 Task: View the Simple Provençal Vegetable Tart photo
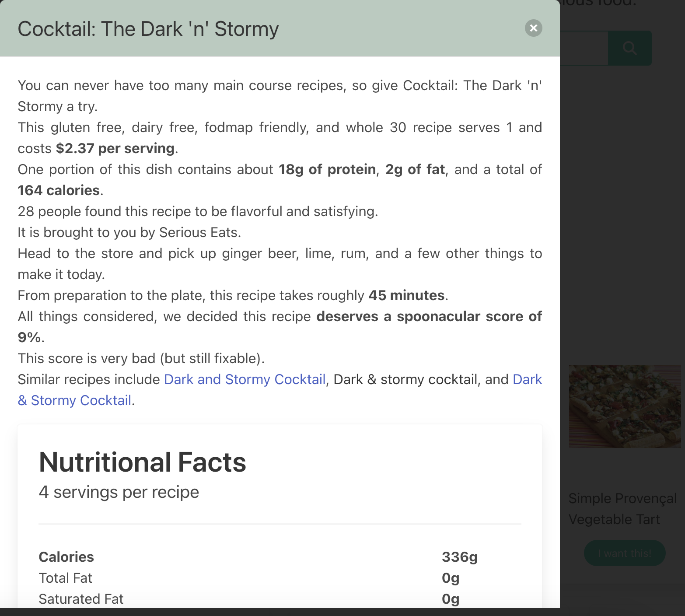coord(624,406)
